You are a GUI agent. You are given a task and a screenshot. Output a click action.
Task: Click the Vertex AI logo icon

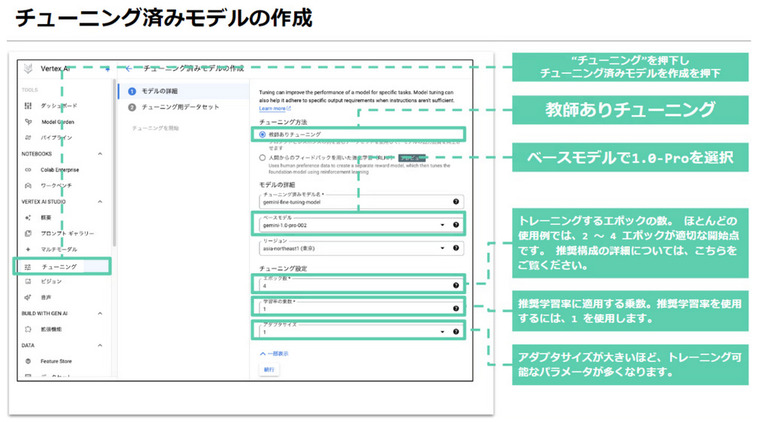28,69
